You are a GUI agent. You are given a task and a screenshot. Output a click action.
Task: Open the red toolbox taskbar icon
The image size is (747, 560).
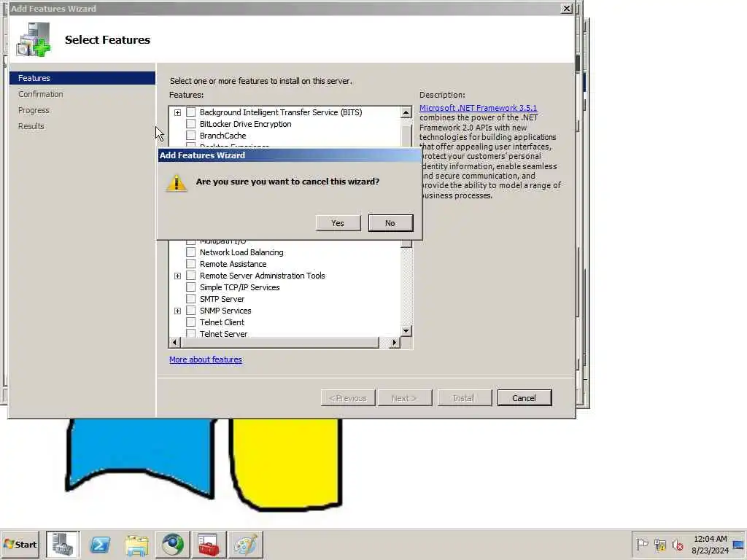[209, 544]
